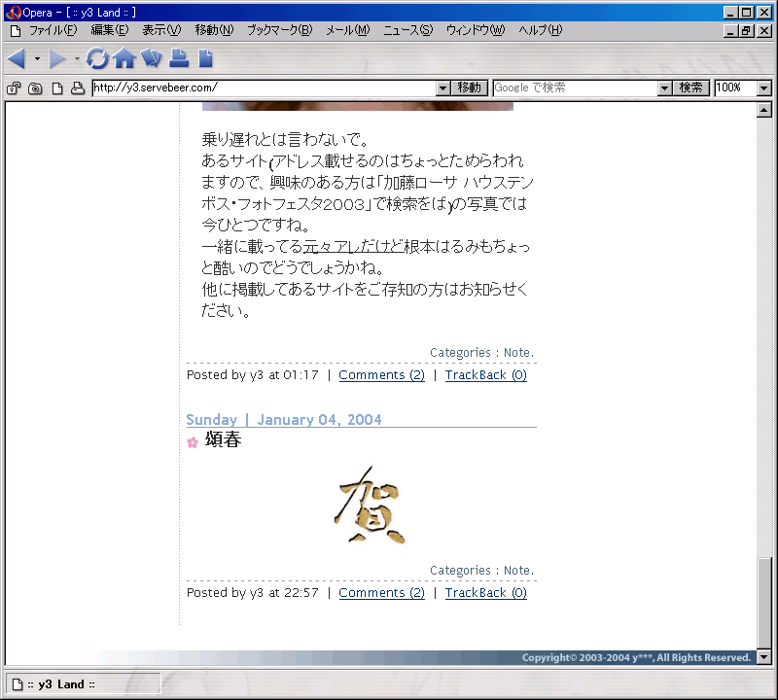The width and height of the screenshot is (778, 700).
Task: Go forward with the Forward arrow
Action: (57, 58)
